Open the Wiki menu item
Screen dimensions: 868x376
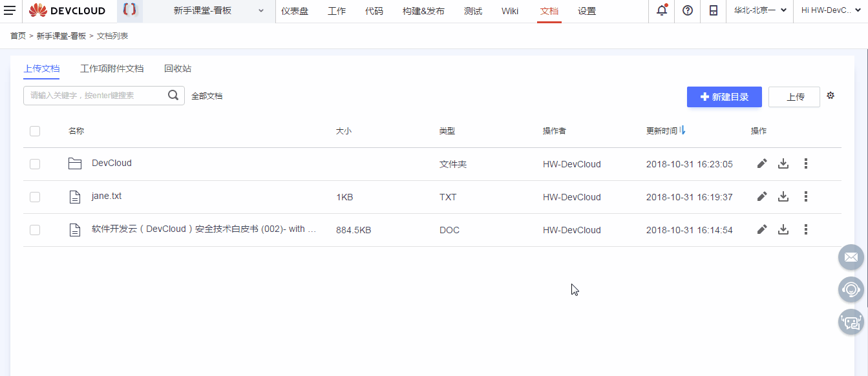(x=510, y=11)
